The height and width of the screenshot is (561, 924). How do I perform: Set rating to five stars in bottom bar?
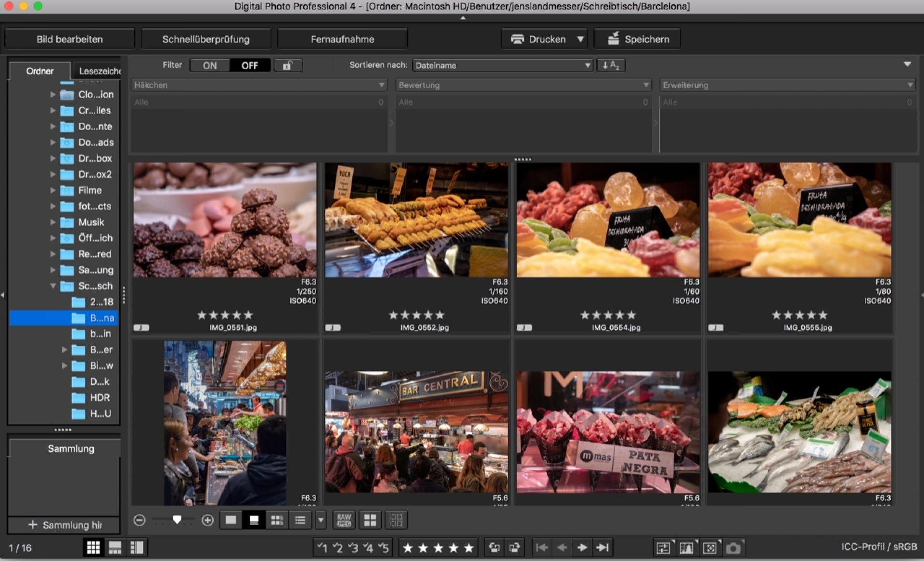[x=469, y=548]
